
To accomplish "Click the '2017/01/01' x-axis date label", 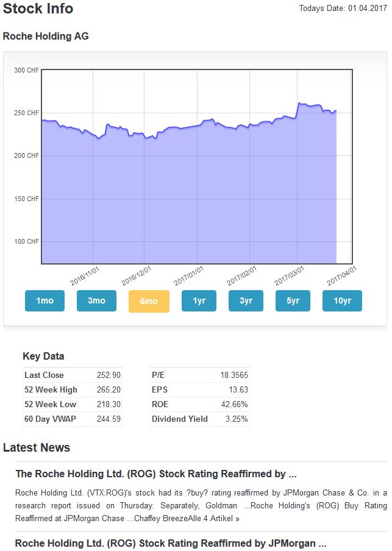I will click(x=189, y=276).
